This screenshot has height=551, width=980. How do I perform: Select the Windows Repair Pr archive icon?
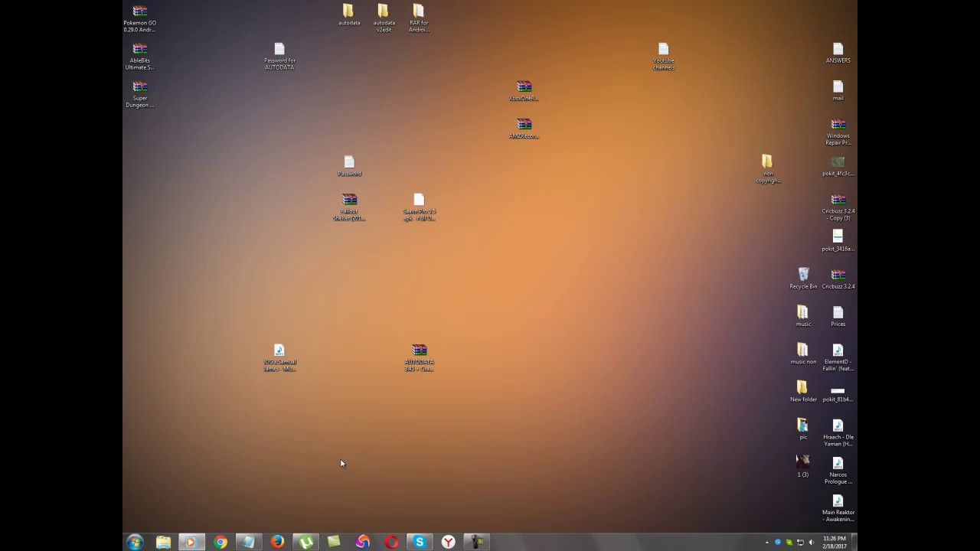(838, 132)
